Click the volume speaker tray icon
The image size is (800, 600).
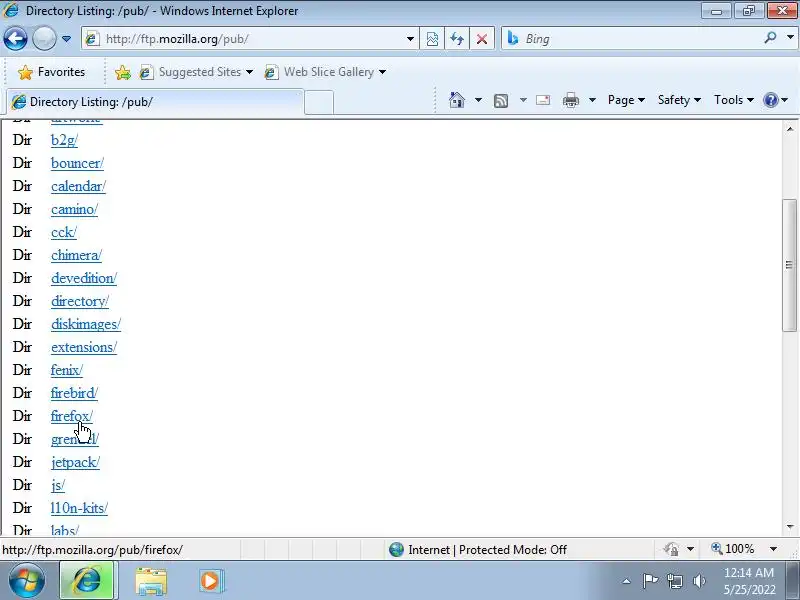[699, 581]
